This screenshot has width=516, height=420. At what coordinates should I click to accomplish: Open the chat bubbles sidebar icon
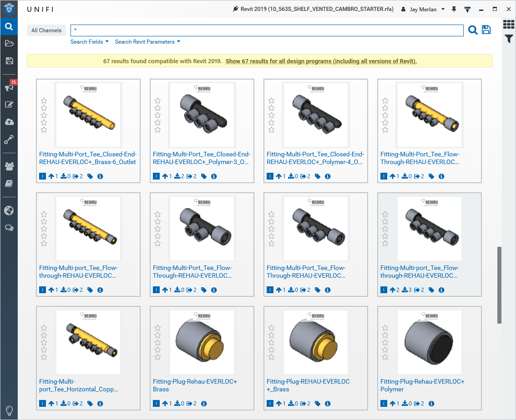pyautogui.click(x=9, y=228)
